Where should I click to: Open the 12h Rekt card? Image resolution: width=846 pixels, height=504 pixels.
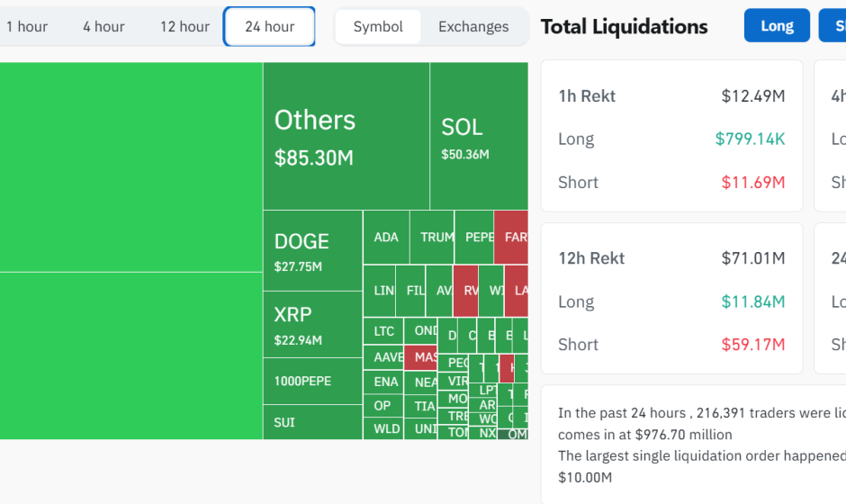671,299
